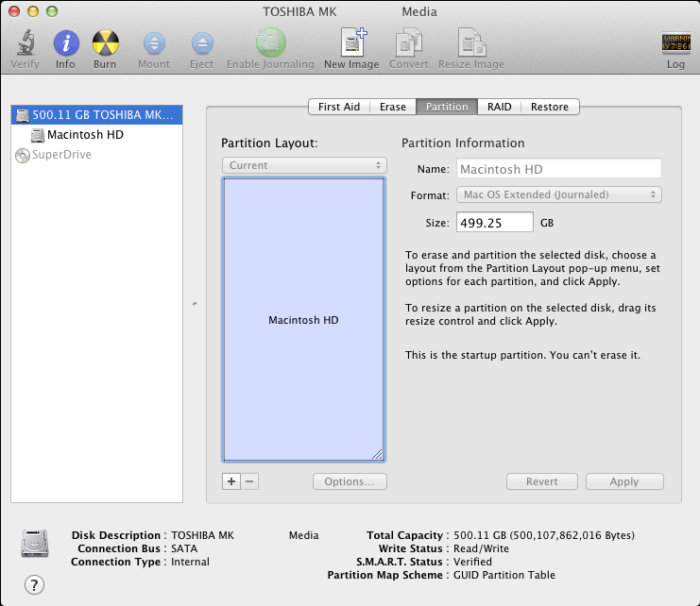The width and height of the screenshot is (700, 606).
Task: Click the Connection Type Internal value
Action: [x=190, y=562]
